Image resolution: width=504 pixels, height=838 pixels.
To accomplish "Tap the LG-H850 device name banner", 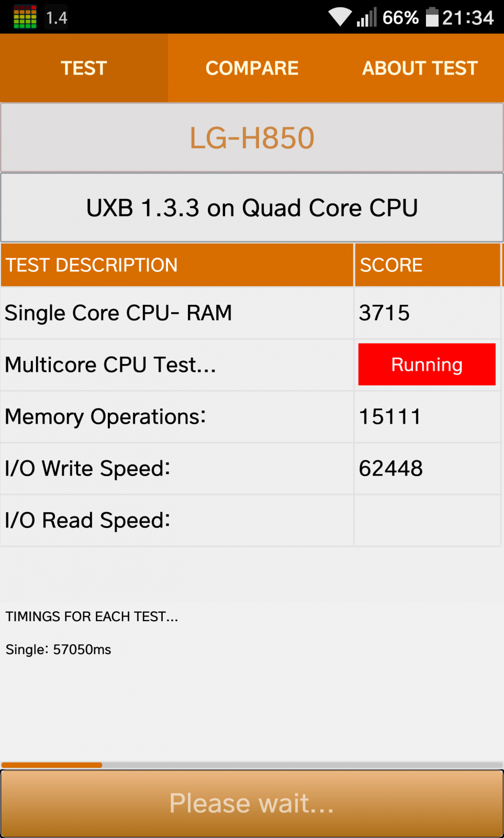I will 252,138.
